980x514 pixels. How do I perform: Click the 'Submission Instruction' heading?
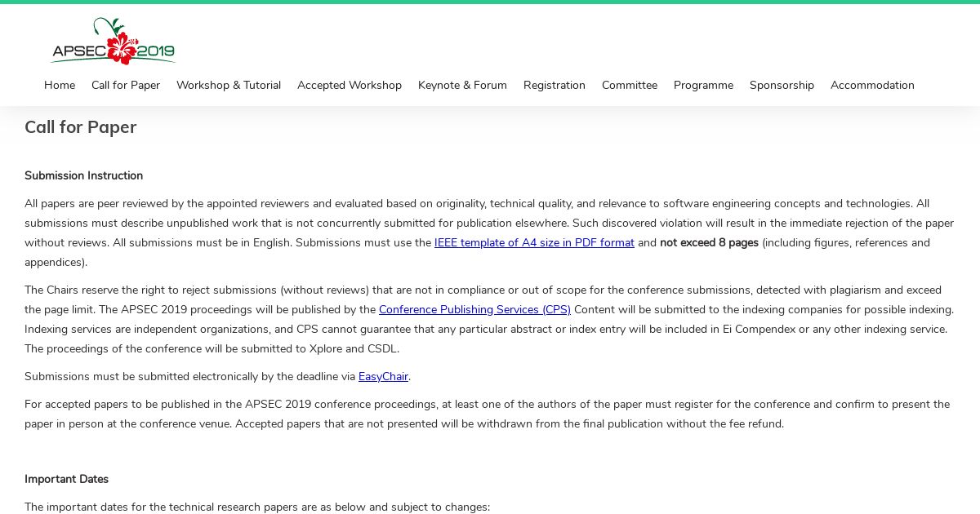click(x=83, y=175)
